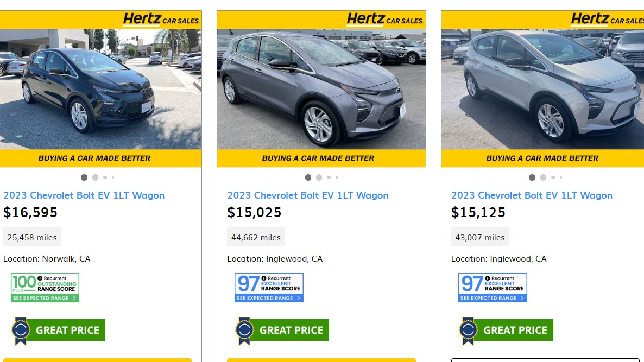Select the second carousel dot under the gray Bolt photo
This screenshot has width=644, height=362.
click(319, 177)
